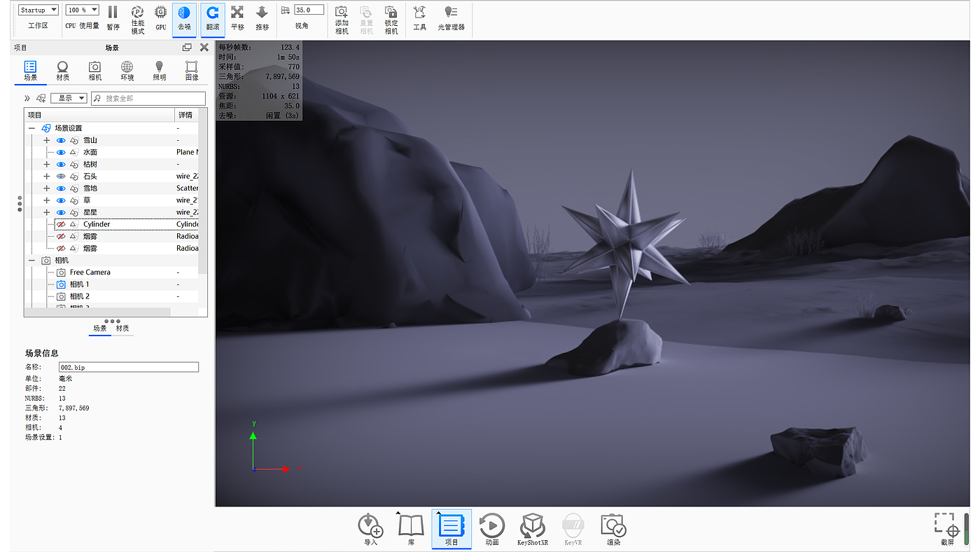Switch to the Environment (环境) tab
The image size is (980, 552).
(x=127, y=71)
